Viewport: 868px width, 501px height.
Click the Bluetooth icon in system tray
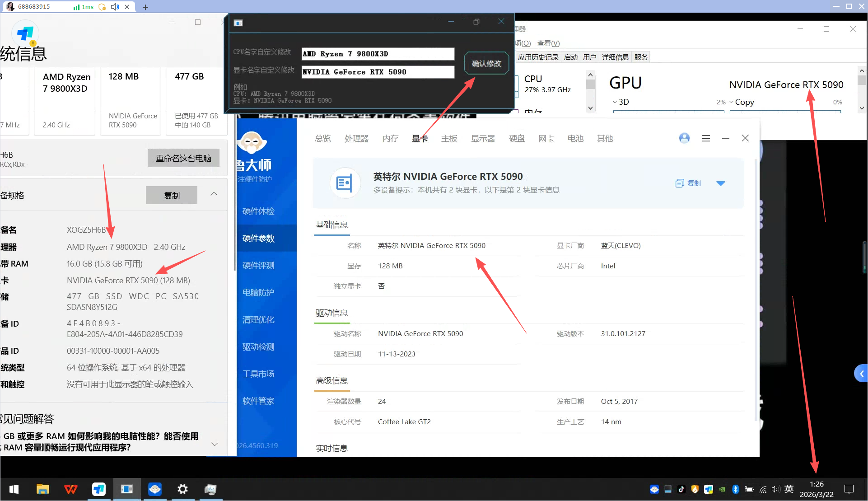click(x=735, y=489)
